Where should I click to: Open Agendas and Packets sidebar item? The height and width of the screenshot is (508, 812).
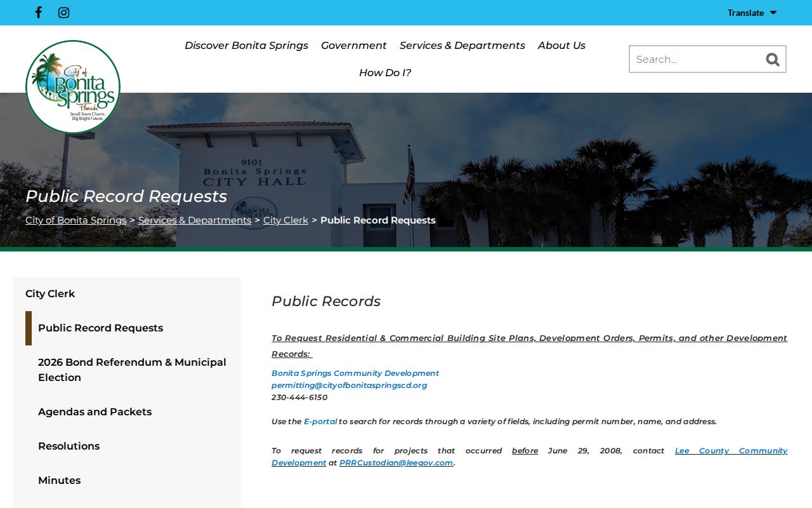[95, 411]
